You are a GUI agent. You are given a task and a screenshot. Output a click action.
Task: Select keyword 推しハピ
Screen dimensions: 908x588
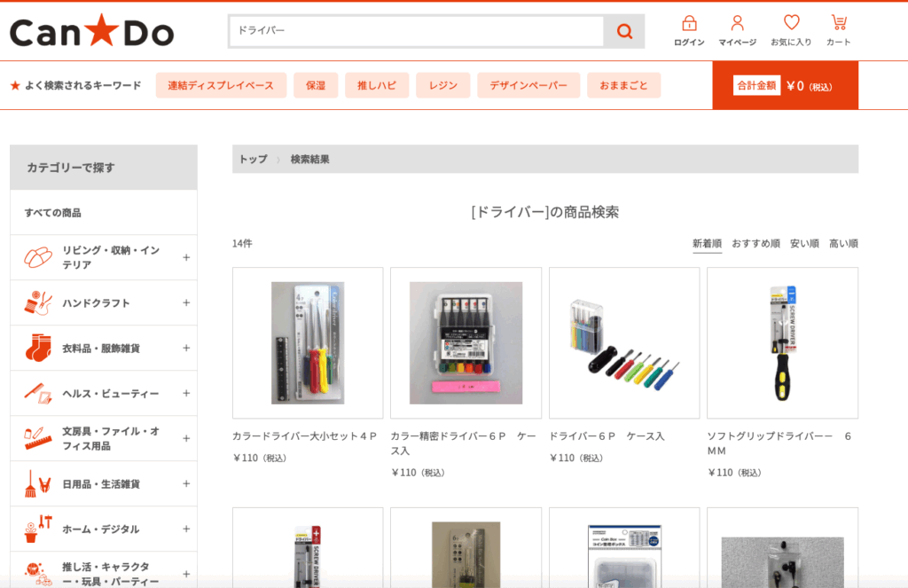pos(377,85)
